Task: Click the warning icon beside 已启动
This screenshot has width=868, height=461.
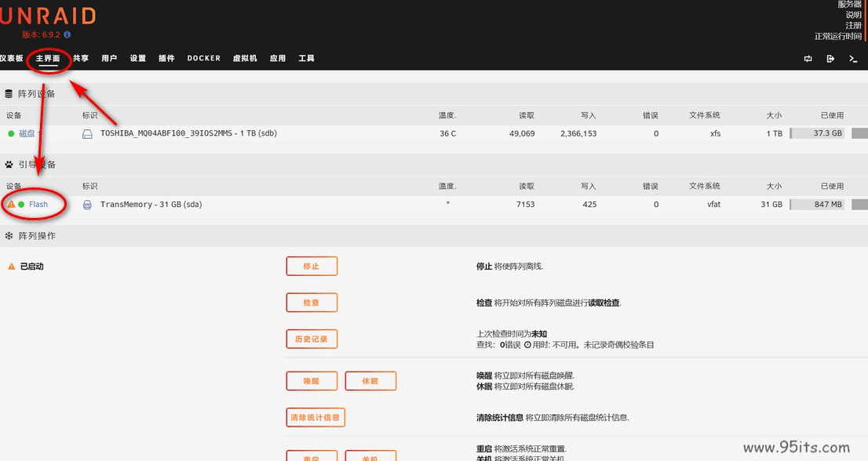Action: click(x=12, y=267)
